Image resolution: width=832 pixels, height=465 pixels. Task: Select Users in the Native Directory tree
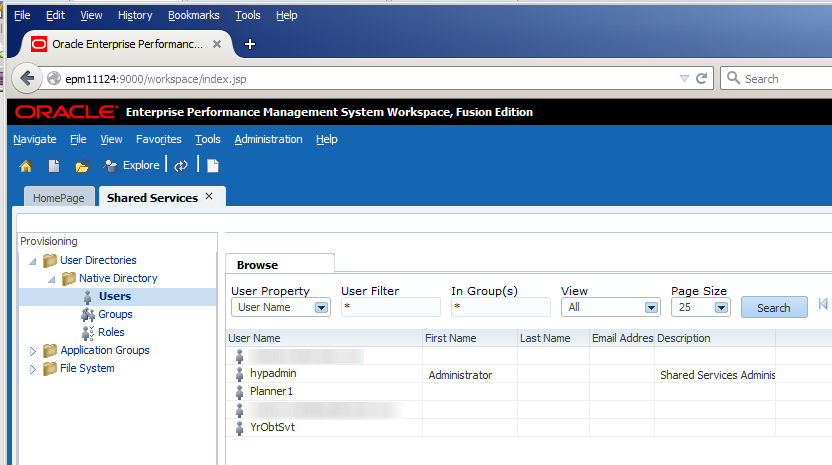point(115,296)
